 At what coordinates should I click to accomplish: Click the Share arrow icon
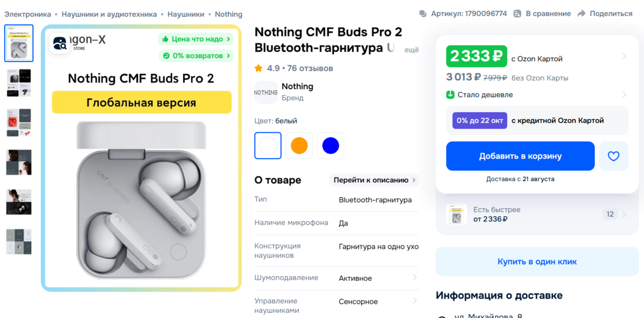pos(581,14)
